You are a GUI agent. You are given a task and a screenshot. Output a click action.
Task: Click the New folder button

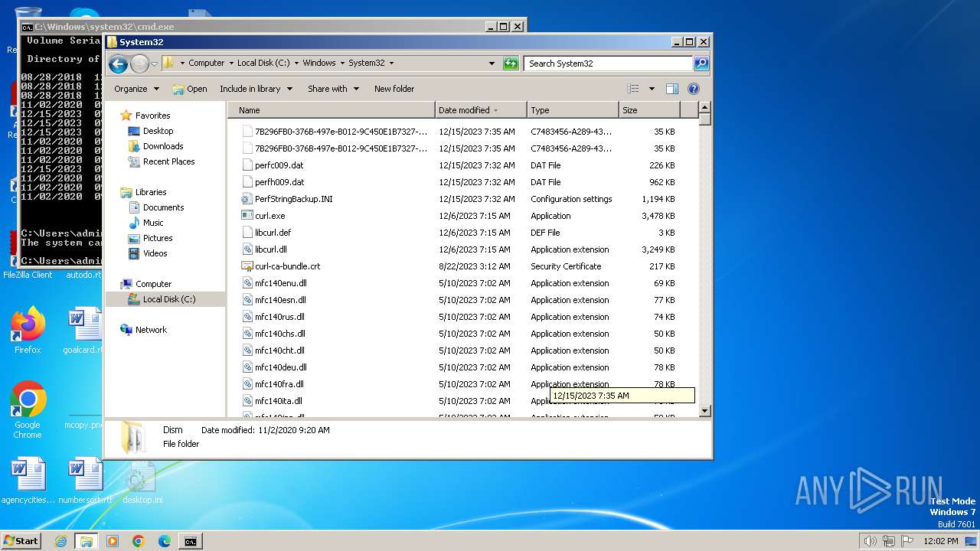point(394,89)
